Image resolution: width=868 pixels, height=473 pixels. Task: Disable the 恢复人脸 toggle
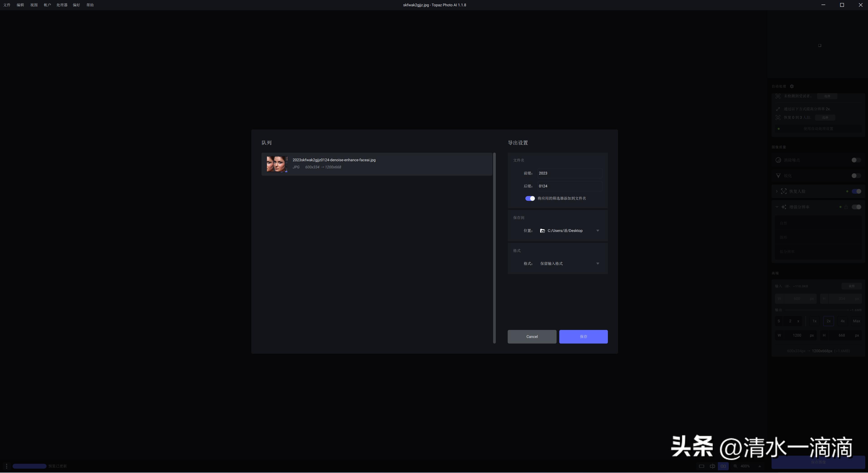[x=856, y=191]
